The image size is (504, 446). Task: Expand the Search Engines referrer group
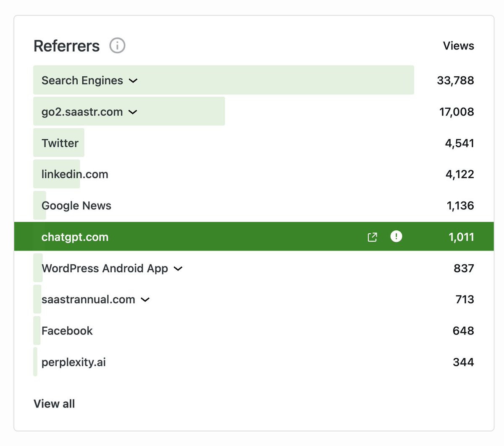coord(133,81)
